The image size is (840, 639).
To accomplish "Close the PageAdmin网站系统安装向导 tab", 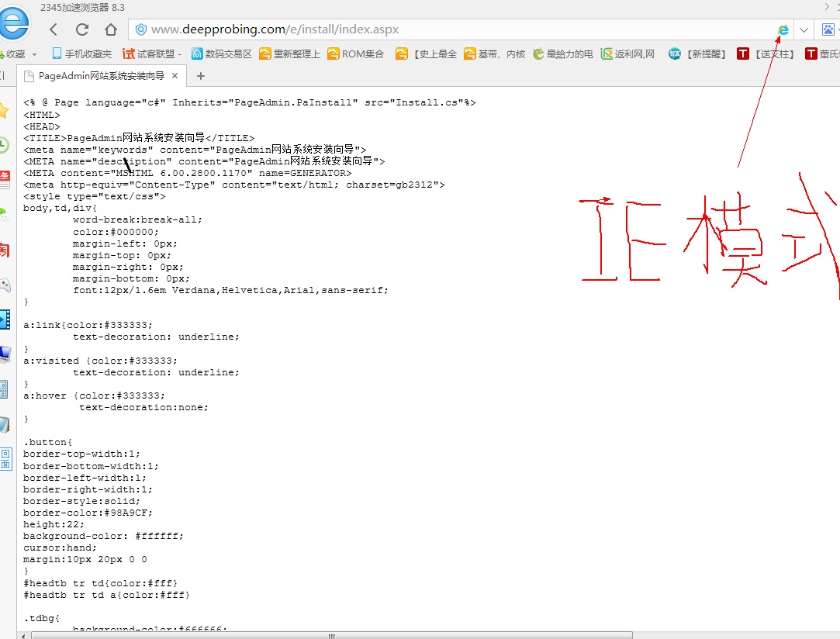I will (175, 76).
